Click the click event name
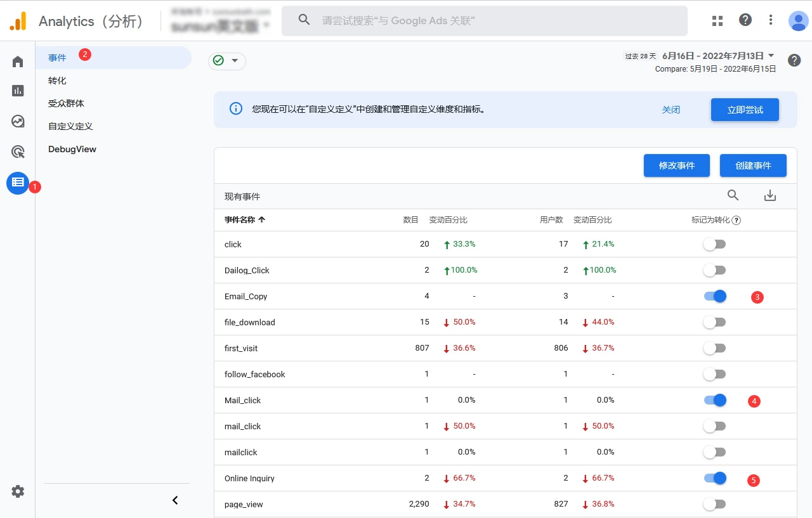The image size is (812, 518). 233,244
